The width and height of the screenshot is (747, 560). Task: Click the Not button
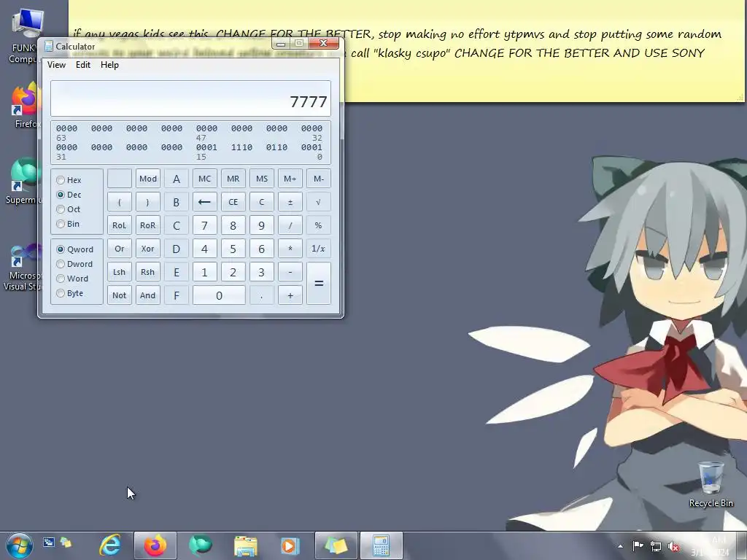pyautogui.click(x=119, y=295)
